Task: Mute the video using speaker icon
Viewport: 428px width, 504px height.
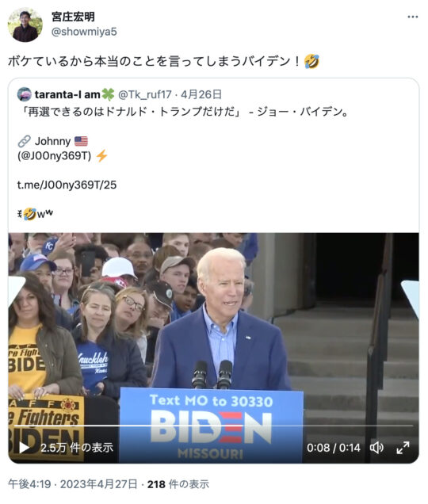Action: 376,448
